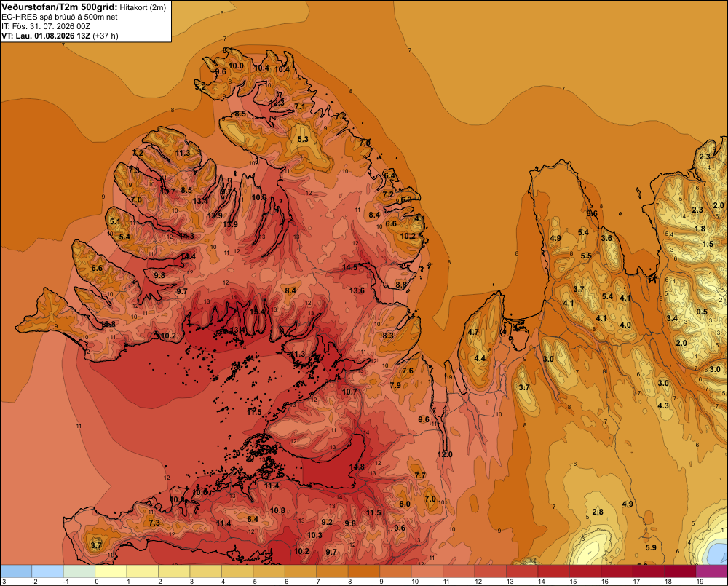Click the 10.0 temperature value

click(x=236, y=66)
